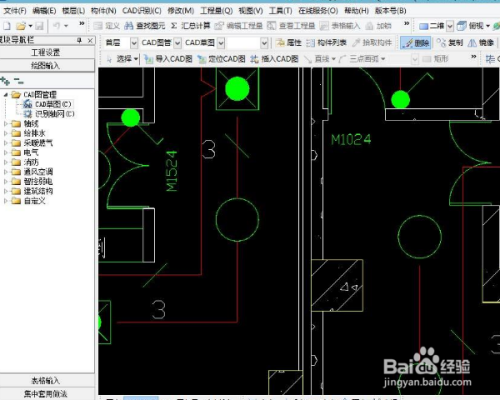This screenshot has width=500, height=400.
Task: Click the 表格输入 button
Action: click(x=47, y=380)
